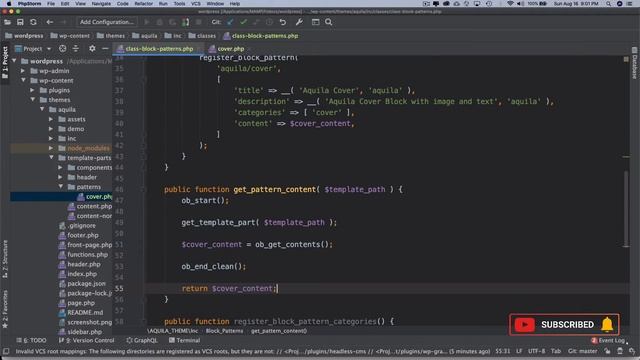Click line number 55 in the gutter
The image size is (640, 360).
point(119,289)
